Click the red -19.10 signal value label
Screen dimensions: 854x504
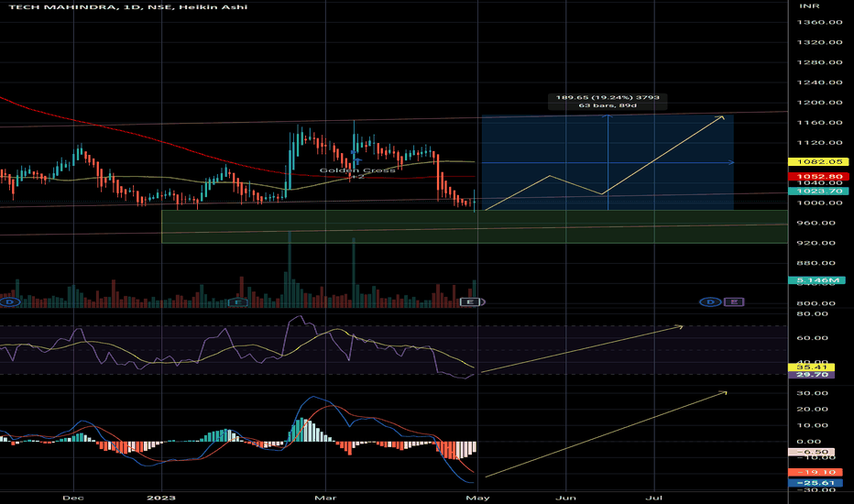click(x=816, y=472)
